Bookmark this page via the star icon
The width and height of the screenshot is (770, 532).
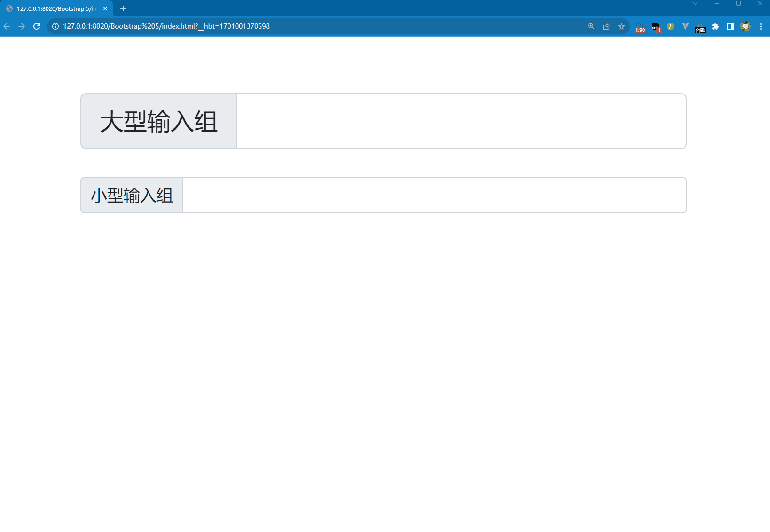[x=621, y=27]
